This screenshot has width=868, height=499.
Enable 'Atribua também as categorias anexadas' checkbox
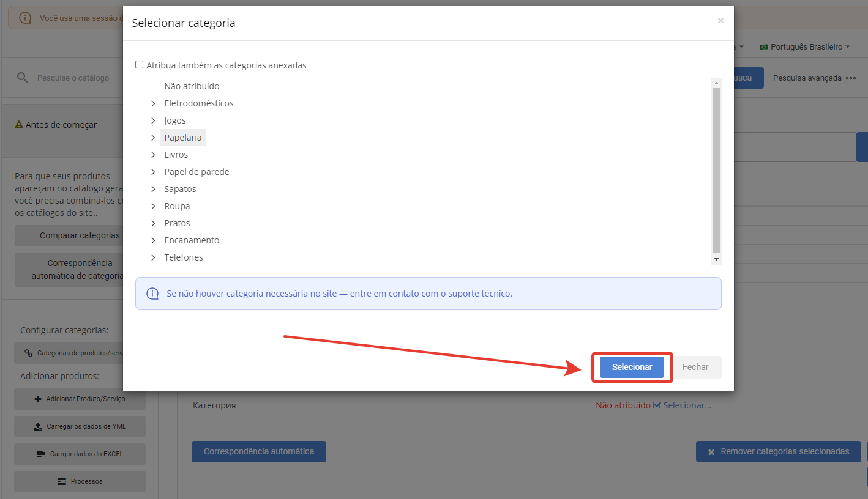[140, 65]
